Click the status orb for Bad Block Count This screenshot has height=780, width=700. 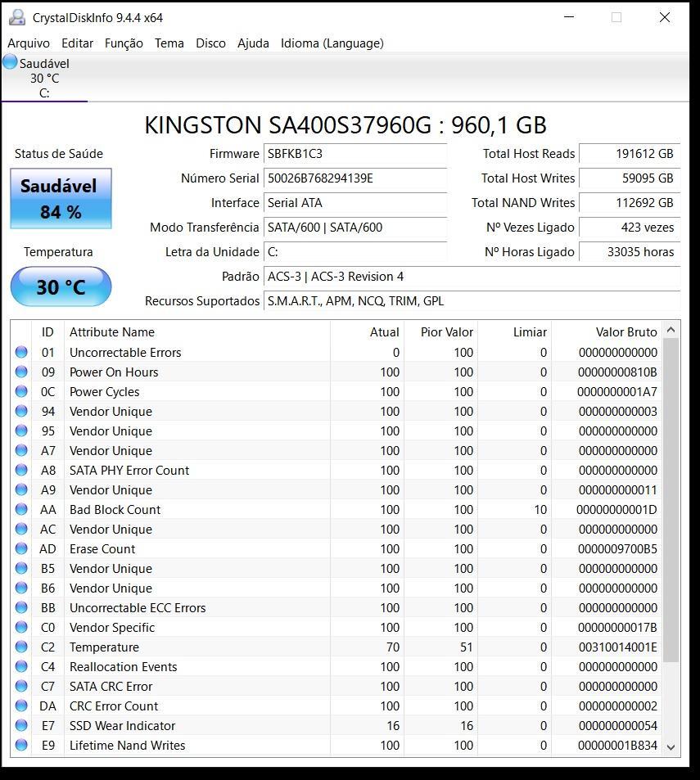click(21, 509)
